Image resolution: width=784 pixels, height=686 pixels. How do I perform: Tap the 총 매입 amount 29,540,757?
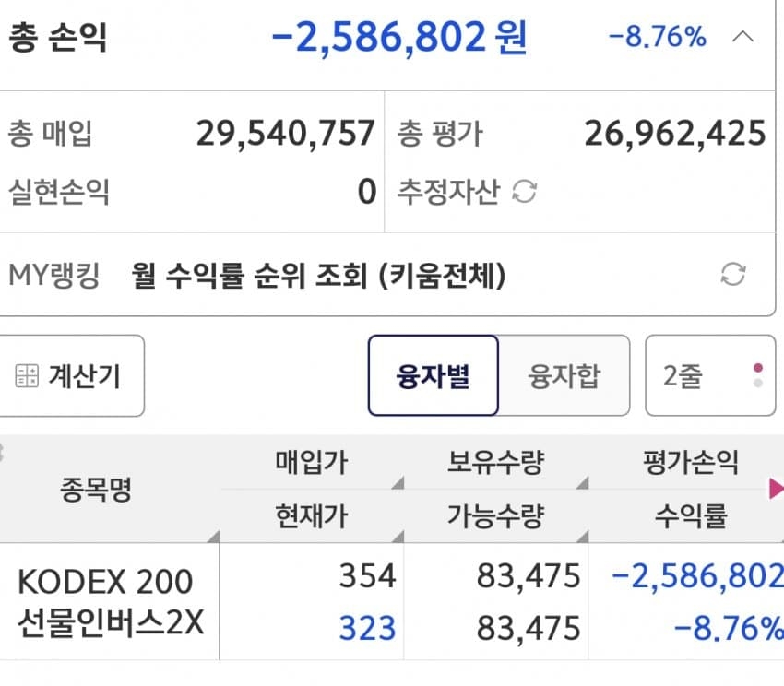point(285,134)
